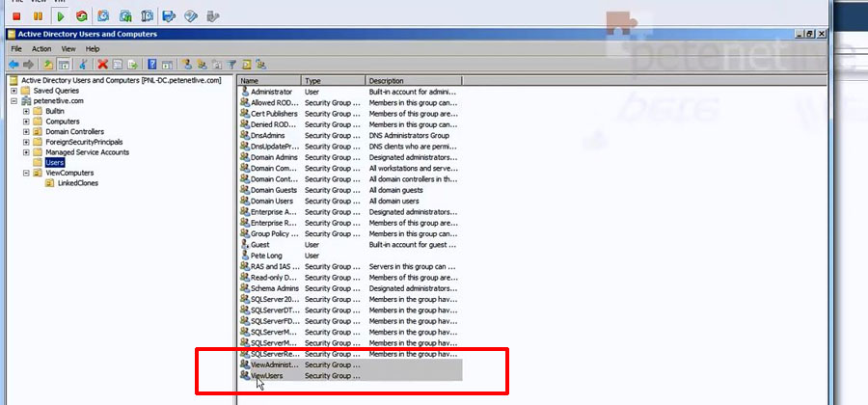Image resolution: width=868 pixels, height=405 pixels.
Task: Go back with the blue arrow
Action: (x=14, y=65)
